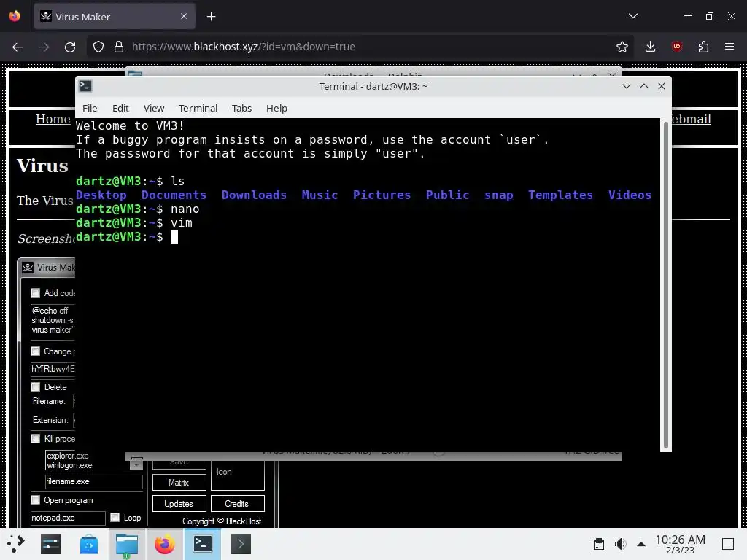Viewport: 747px width, 560px height.
Task: Click the Firefox logo in the title bar
Action: point(15,16)
